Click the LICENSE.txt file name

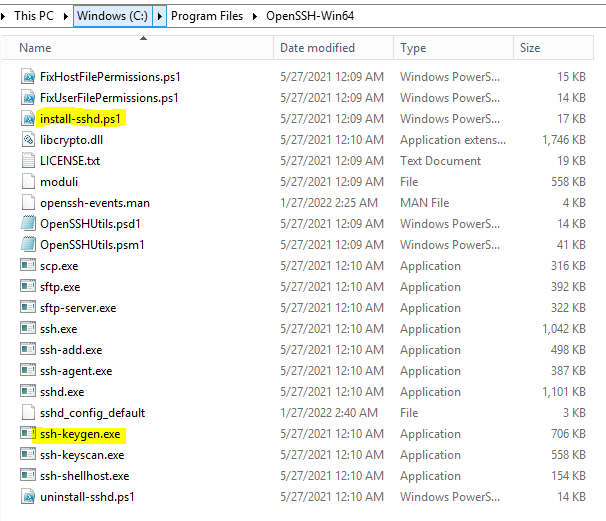(x=70, y=161)
